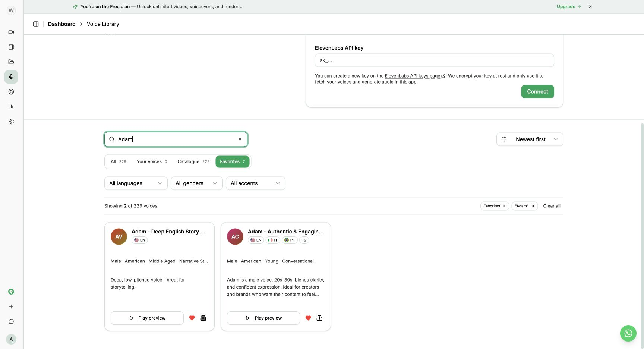Open the settings gear sidebar icon
This screenshot has height=349, width=644.
click(x=11, y=122)
